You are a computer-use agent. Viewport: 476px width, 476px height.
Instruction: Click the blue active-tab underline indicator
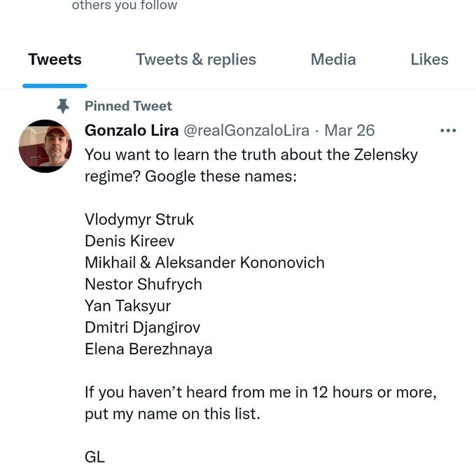(55, 86)
